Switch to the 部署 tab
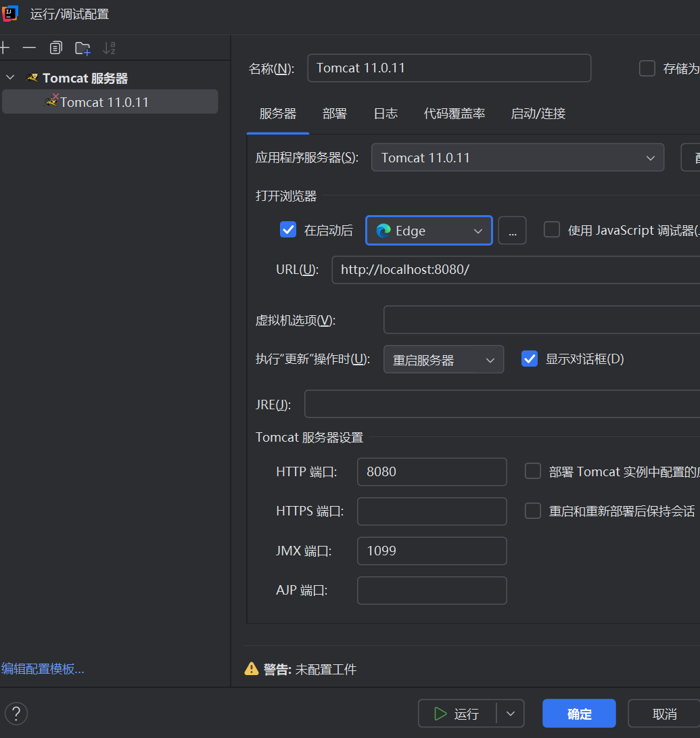The image size is (700, 738). (335, 114)
